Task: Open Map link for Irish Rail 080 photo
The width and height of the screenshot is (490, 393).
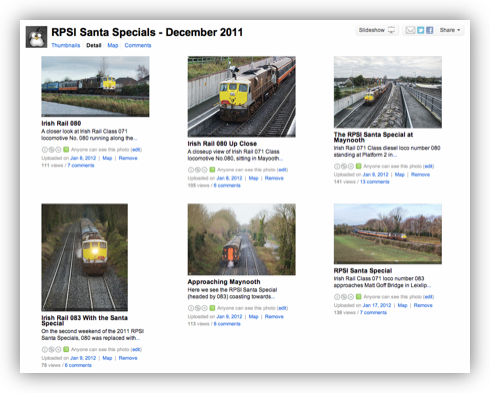Action: tap(107, 158)
